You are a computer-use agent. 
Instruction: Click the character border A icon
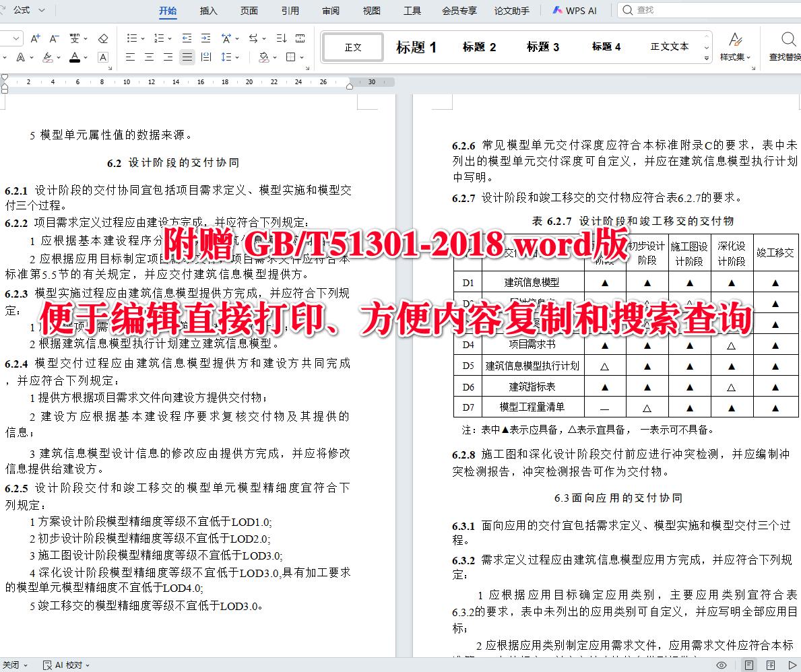coord(102,57)
